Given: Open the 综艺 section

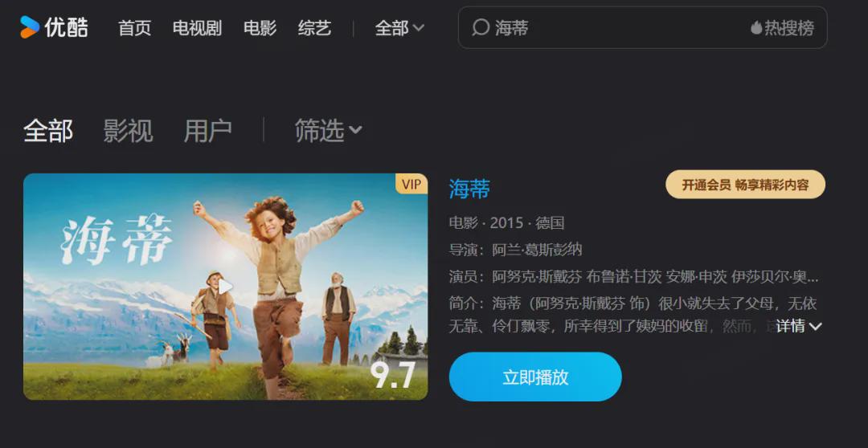Looking at the screenshot, I should (x=314, y=27).
